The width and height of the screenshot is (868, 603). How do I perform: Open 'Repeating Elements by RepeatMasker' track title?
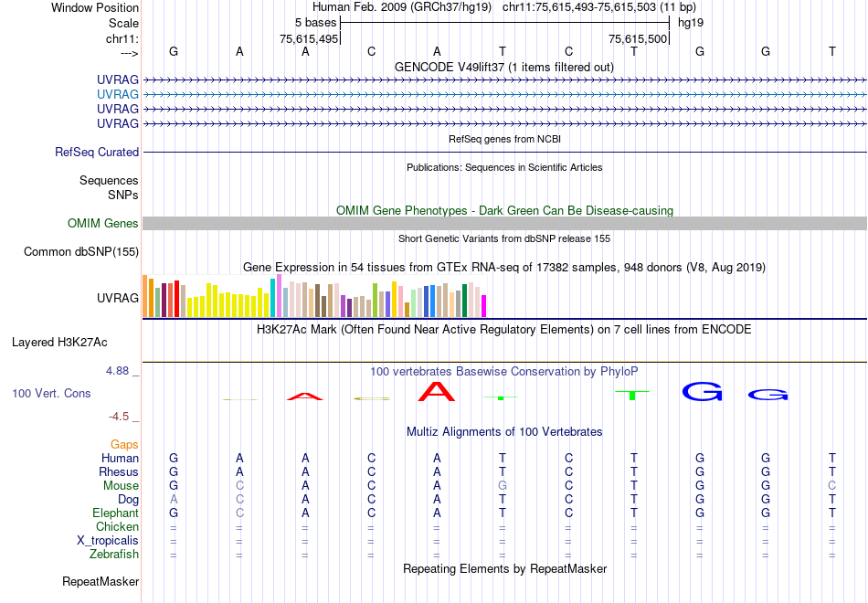point(504,568)
